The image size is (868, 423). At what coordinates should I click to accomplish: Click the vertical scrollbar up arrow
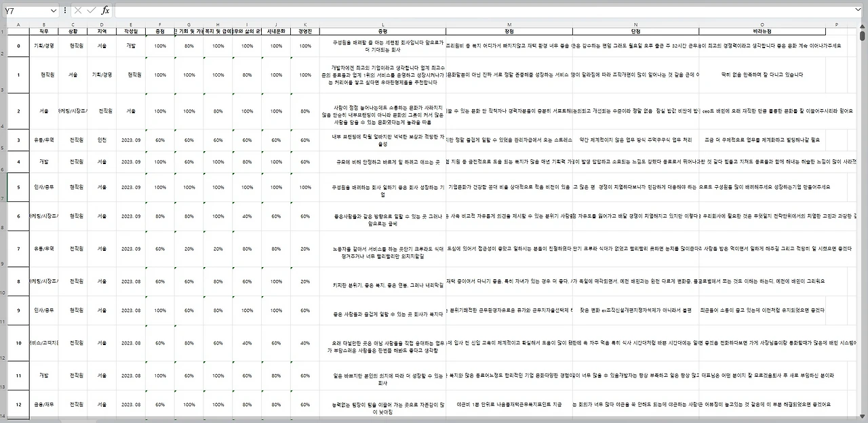pos(863,28)
